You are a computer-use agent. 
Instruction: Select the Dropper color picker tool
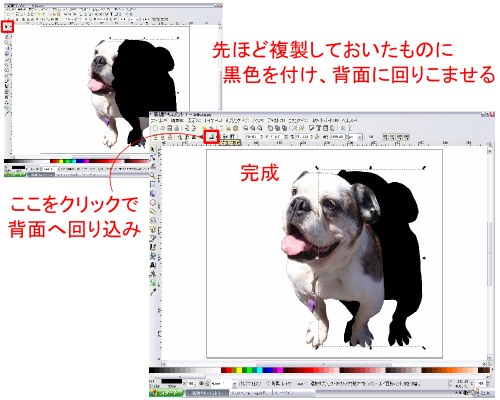coord(153,292)
